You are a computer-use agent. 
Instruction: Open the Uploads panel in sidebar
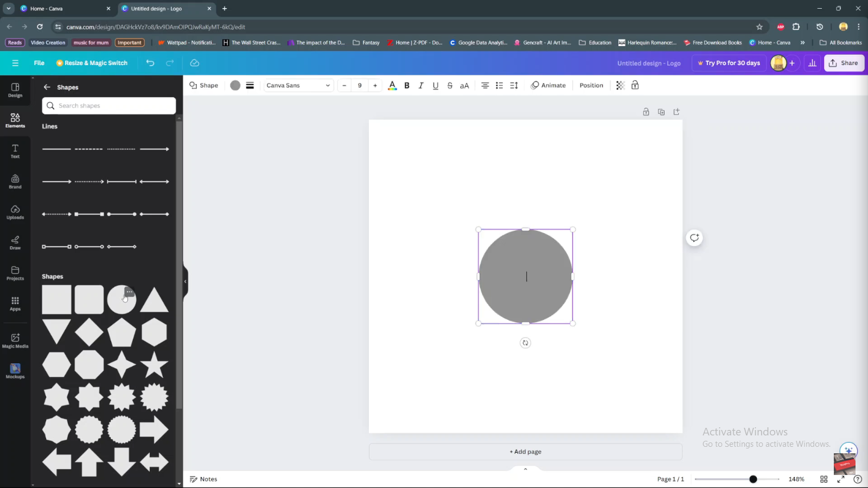pos(15,212)
